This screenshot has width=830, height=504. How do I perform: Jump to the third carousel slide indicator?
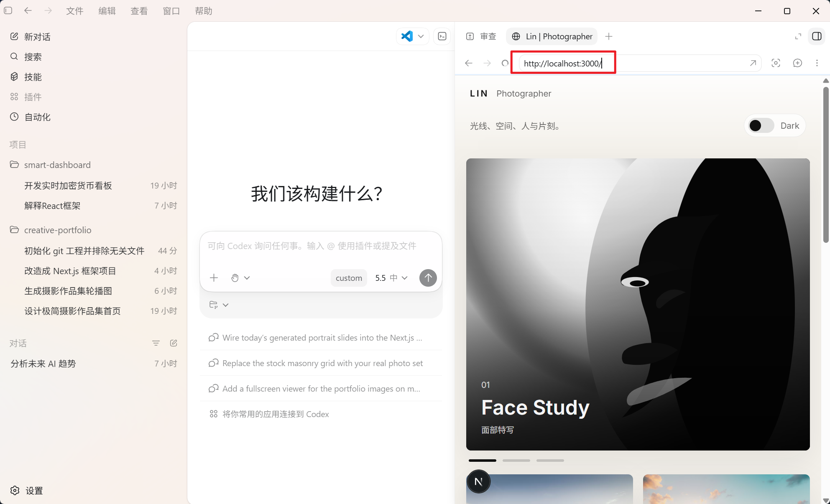(550, 461)
